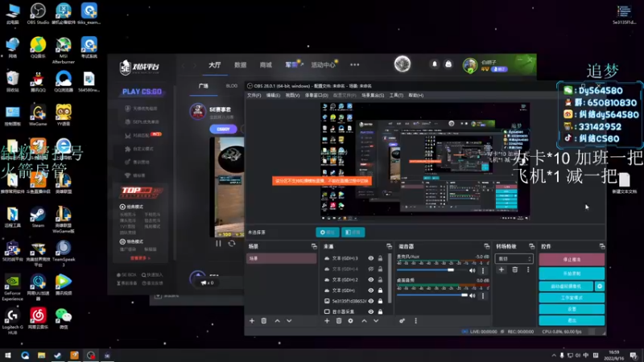Click notification bell in 5E platform
The width and height of the screenshot is (644, 362).
tap(435, 64)
